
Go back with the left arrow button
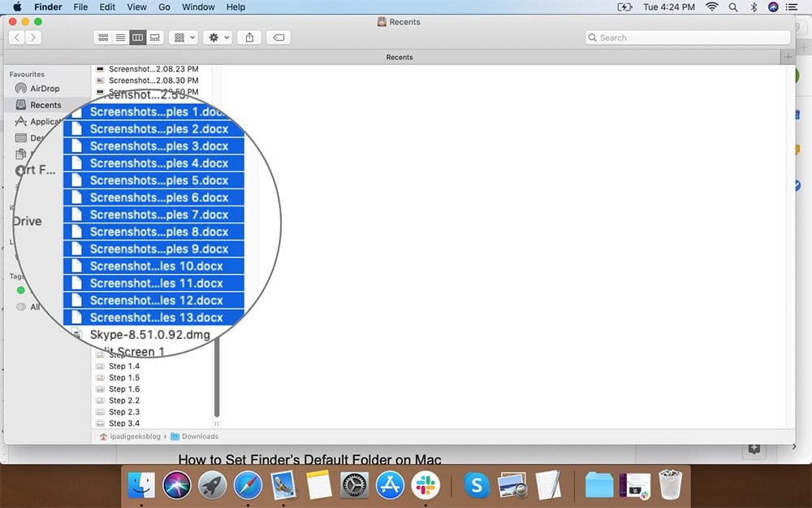(x=16, y=37)
